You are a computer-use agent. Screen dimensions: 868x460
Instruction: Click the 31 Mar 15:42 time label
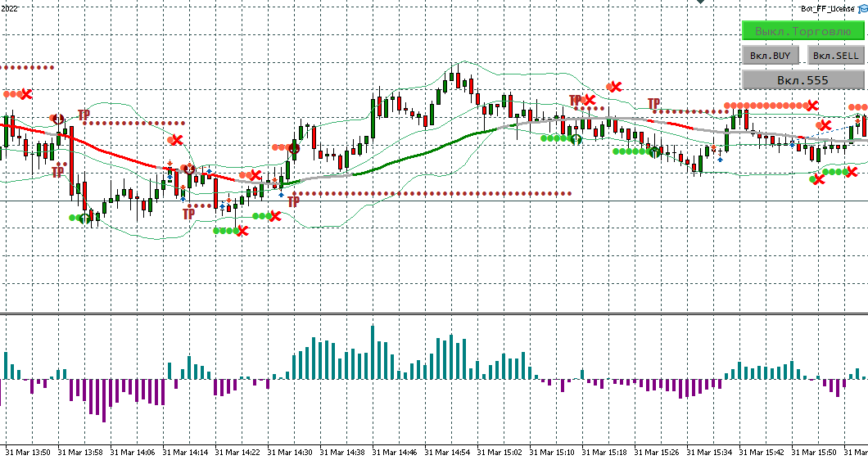tap(762, 453)
